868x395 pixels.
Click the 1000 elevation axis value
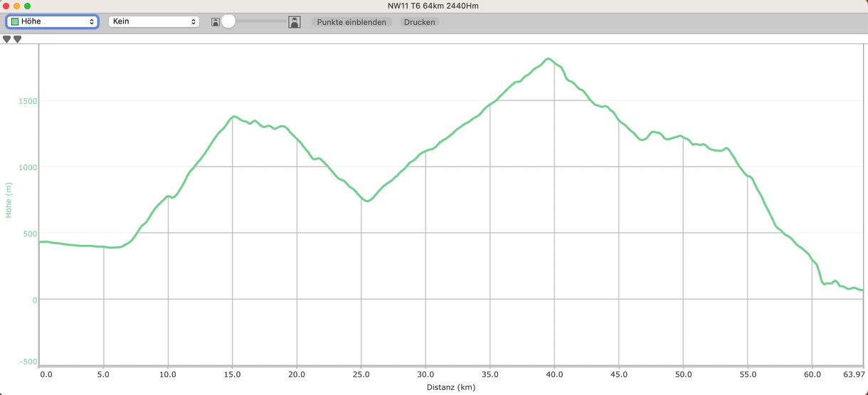pyautogui.click(x=28, y=167)
